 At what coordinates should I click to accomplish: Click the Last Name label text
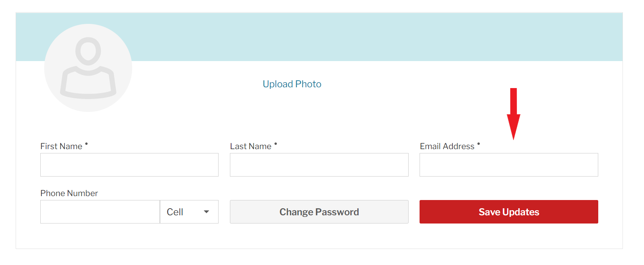click(x=251, y=146)
